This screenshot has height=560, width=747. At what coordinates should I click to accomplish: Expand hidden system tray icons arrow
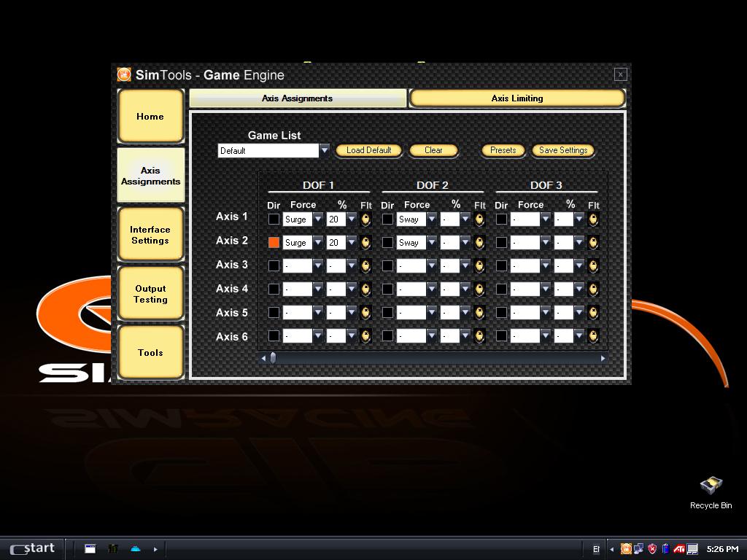pyautogui.click(x=612, y=549)
